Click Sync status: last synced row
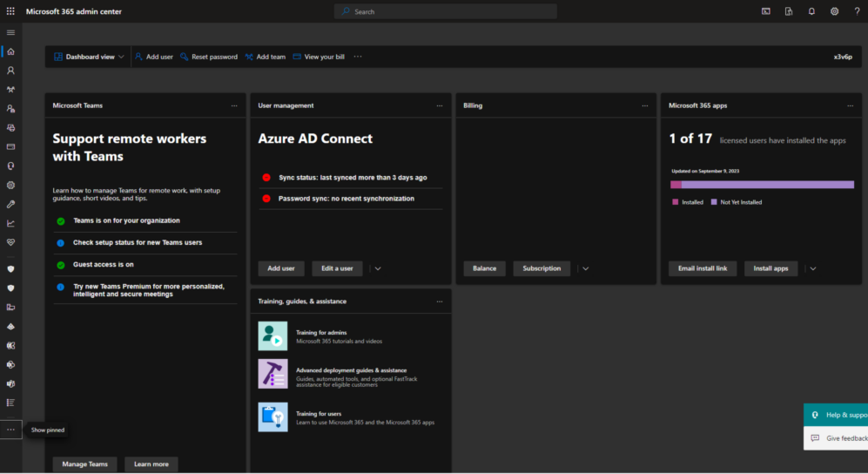Screen dimensions: 868x474 (351, 178)
